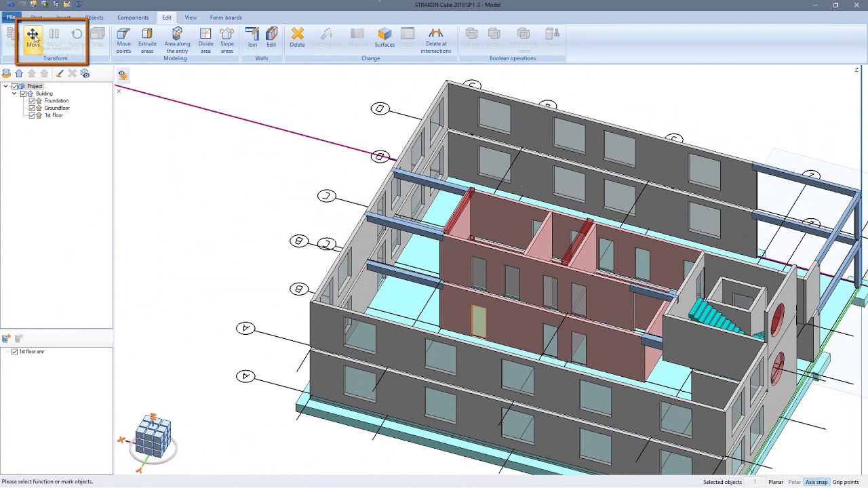Switch to the View tab
The image size is (868, 488).
[x=191, y=18]
